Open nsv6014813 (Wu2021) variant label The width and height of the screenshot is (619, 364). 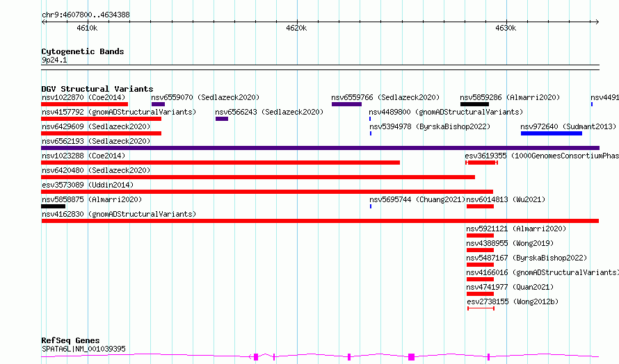click(x=506, y=199)
